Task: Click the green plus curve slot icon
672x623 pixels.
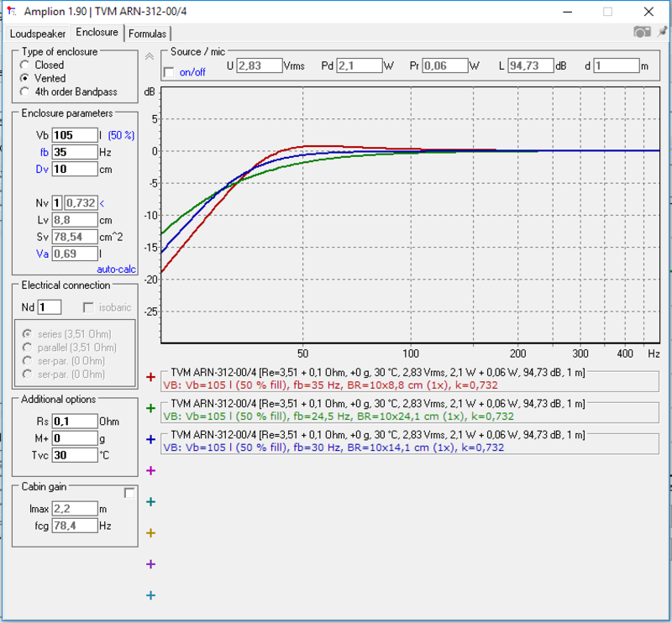Action: coord(150,408)
